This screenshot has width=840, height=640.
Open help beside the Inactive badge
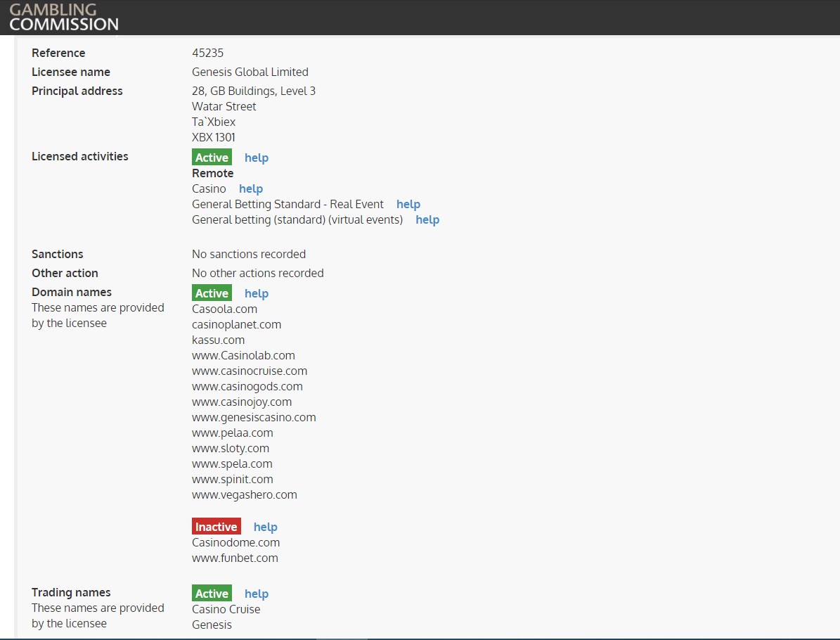265,527
